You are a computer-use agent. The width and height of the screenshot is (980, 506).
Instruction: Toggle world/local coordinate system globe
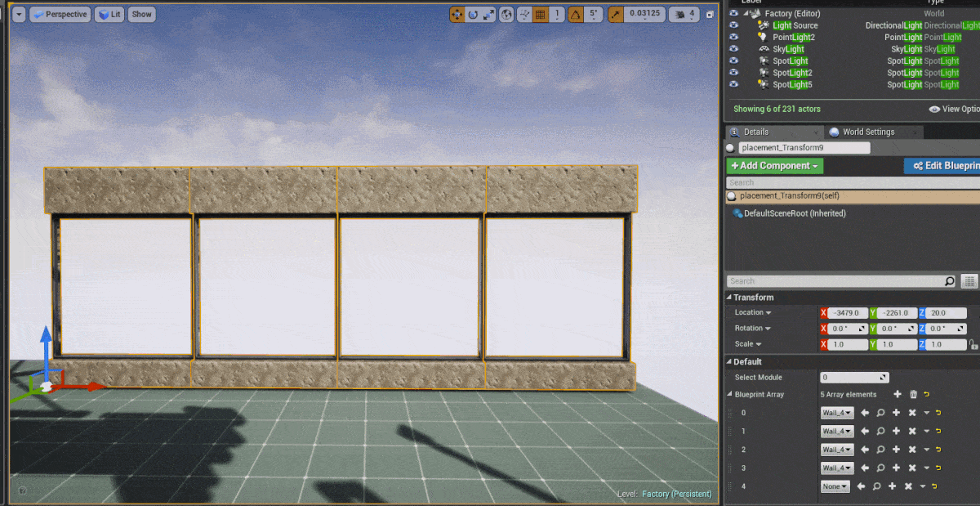click(x=507, y=14)
